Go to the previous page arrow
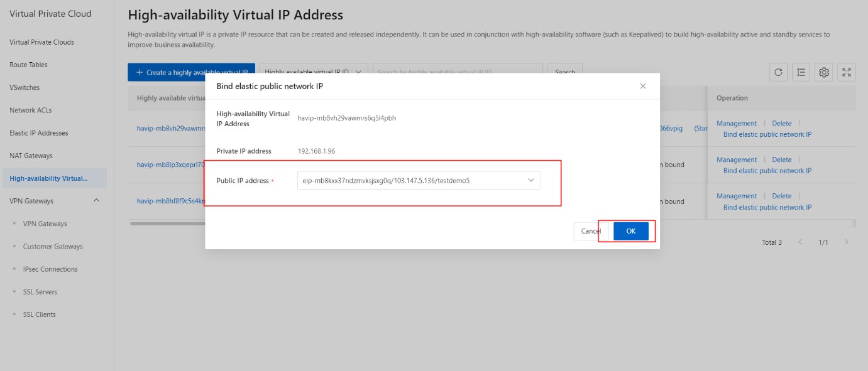The height and width of the screenshot is (371, 868). pyautogui.click(x=800, y=242)
